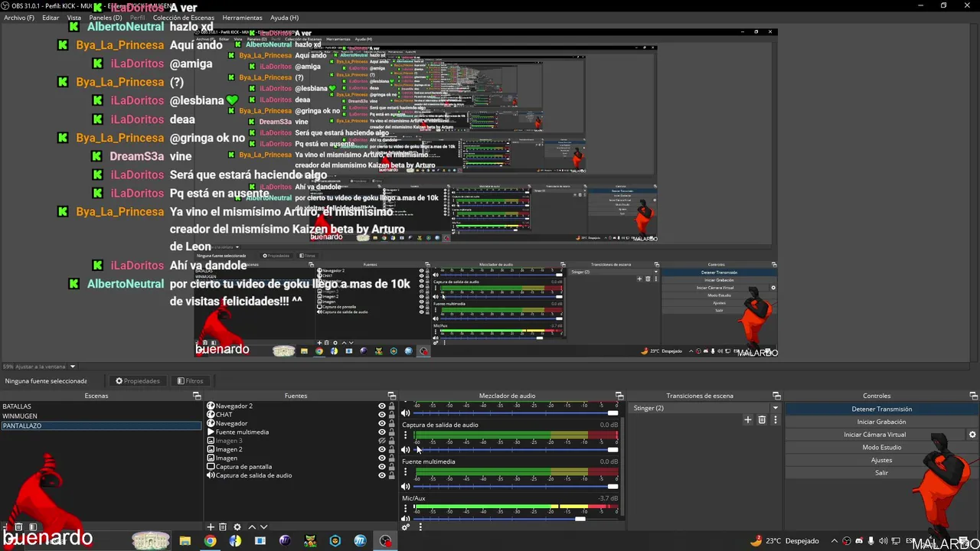
Task: Open audio mixer three-dot menu at bottom
Action: [420, 527]
